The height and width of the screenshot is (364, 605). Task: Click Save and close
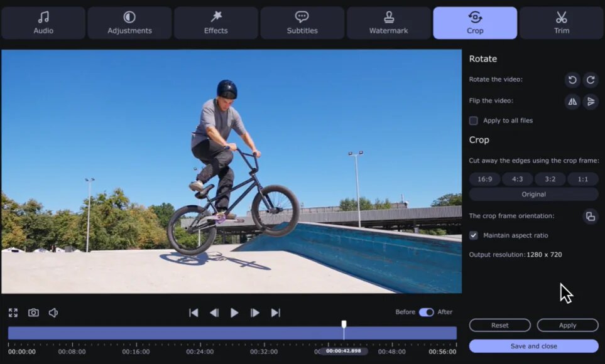pyautogui.click(x=533, y=346)
